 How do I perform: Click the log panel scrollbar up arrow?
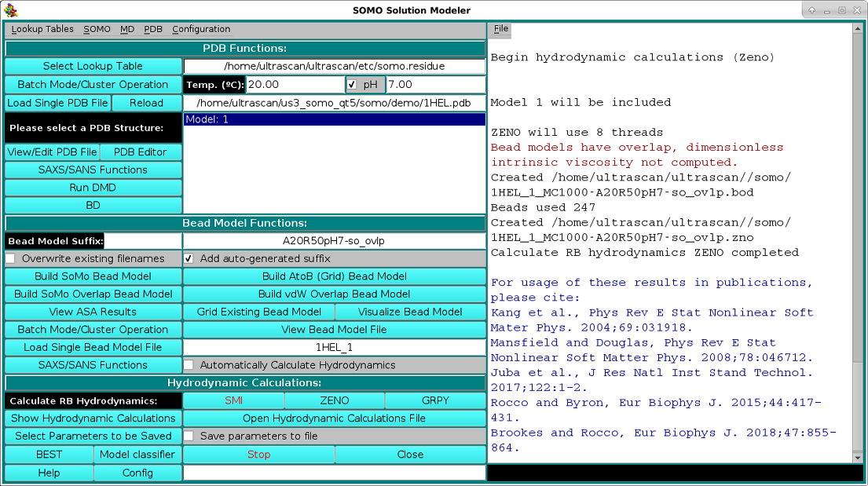(858, 27)
